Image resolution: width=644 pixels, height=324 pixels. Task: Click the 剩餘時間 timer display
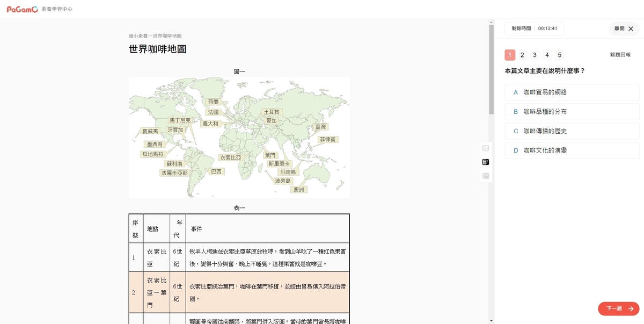[534, 28]
